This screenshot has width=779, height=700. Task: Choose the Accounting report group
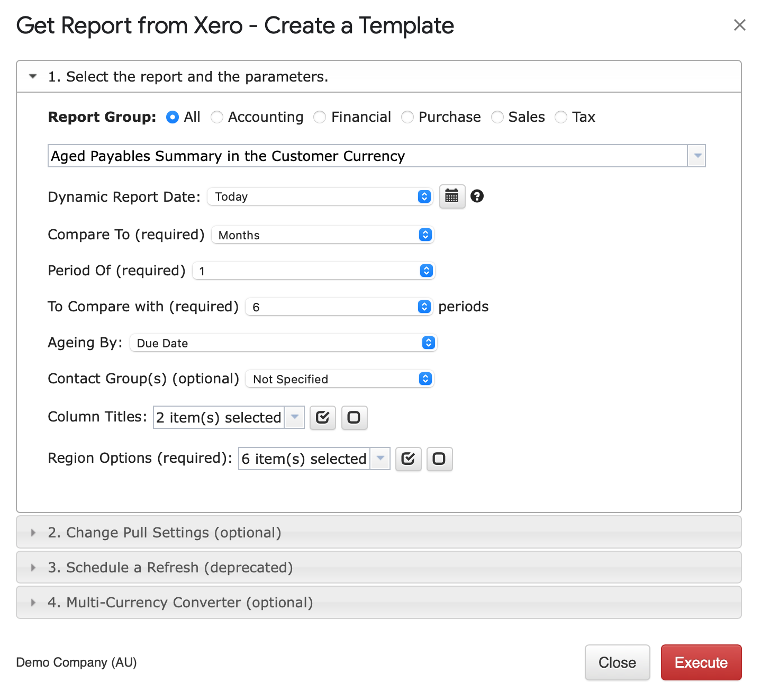[216, 117]
